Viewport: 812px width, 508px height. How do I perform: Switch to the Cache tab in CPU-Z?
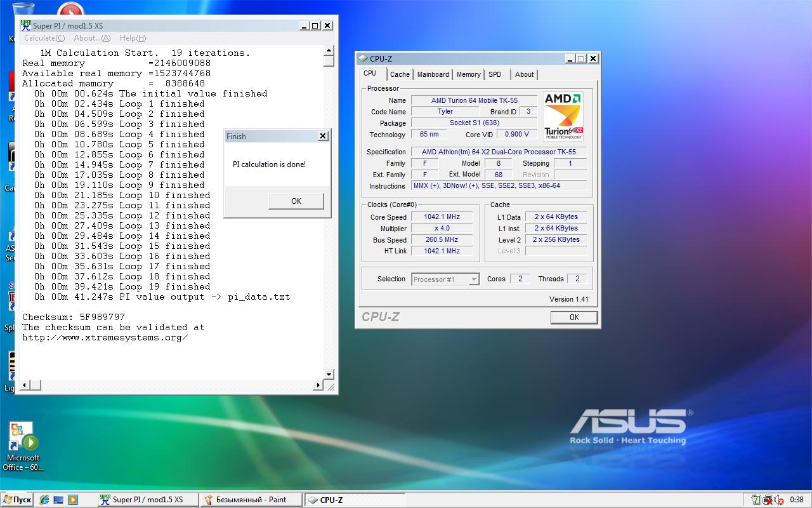(x=400, y=74)
